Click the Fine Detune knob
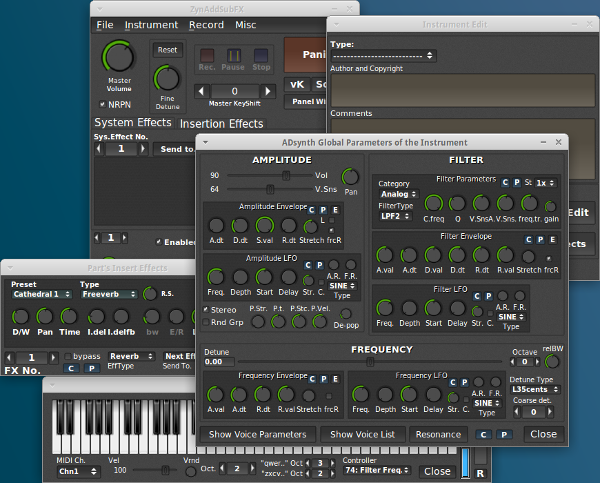This screenshot has width=600, height=483. click(167, 79)
